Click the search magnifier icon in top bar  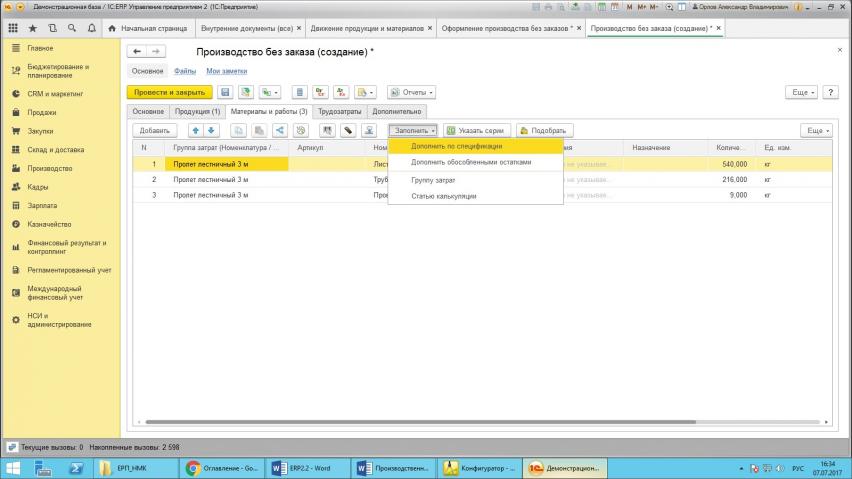72,28
